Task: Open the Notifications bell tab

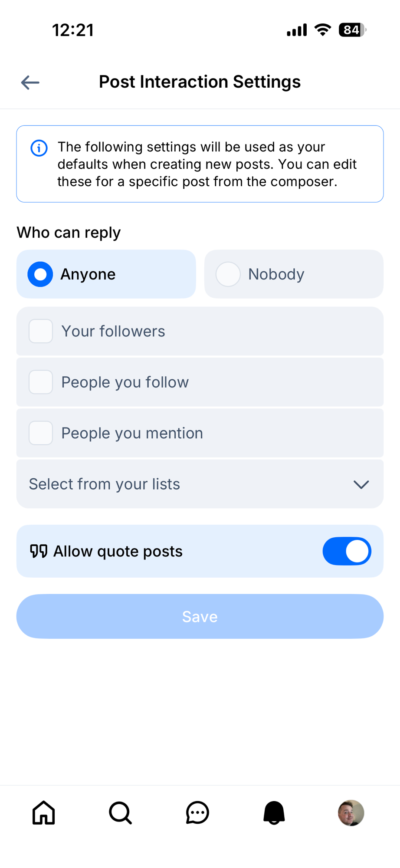Action: coord(274,812)
